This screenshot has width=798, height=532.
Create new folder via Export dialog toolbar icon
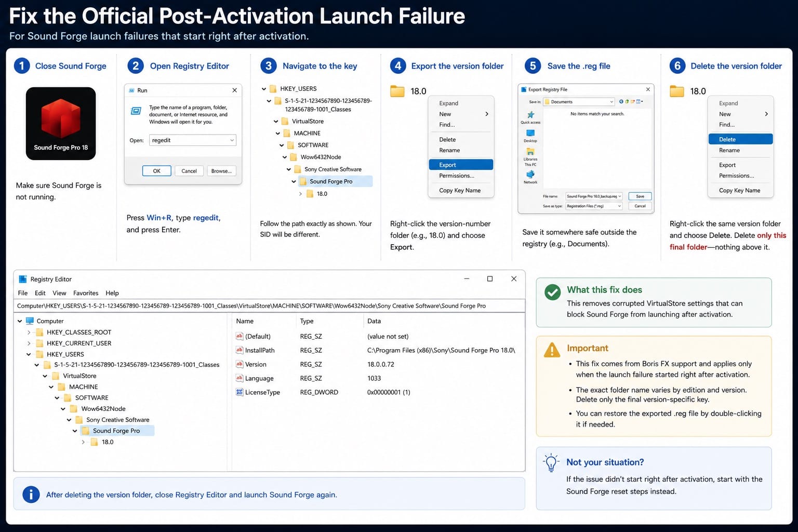[x=633, y=101]
